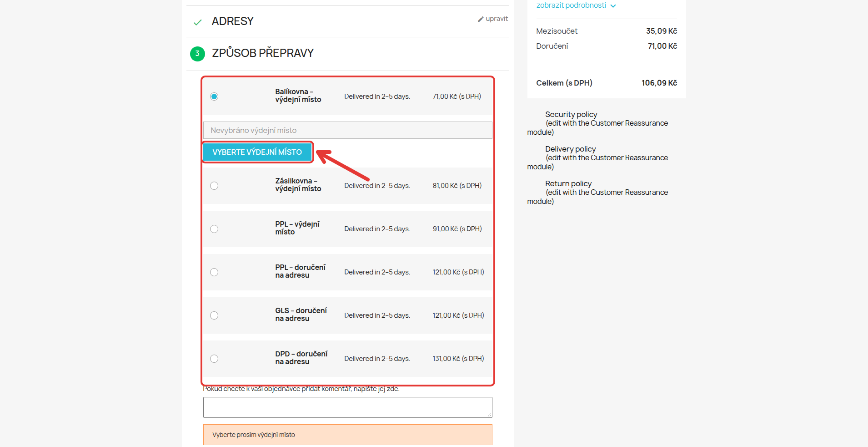Viewport: 868px width, 447px height.
Task: Click the Vyberte prosím výdejní místo warning
Action: click(x=348, y=435)
